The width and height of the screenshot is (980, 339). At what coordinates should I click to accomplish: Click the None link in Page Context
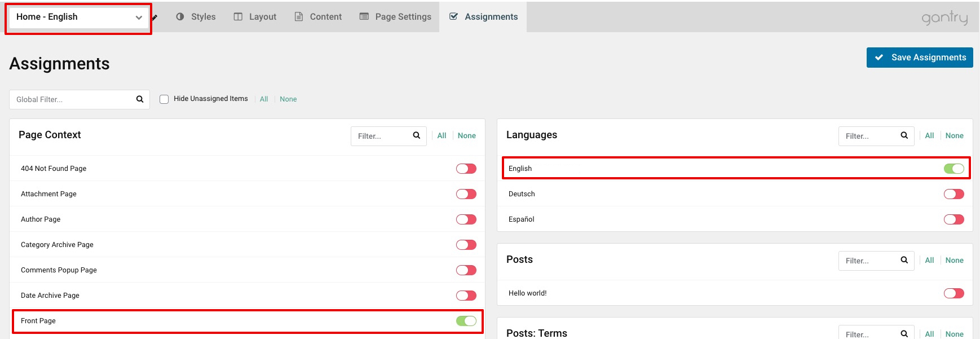(466, 136)
